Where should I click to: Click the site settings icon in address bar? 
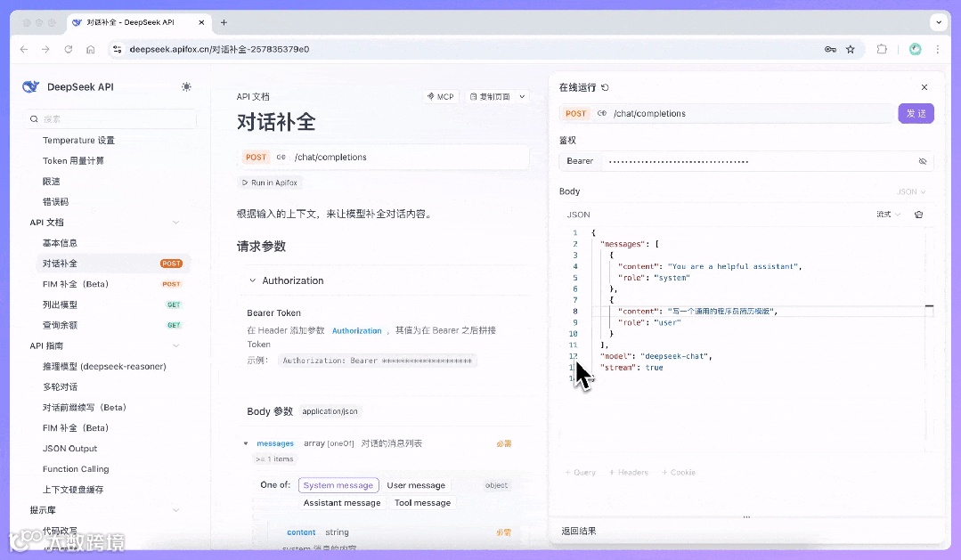[x=117, y=49]
